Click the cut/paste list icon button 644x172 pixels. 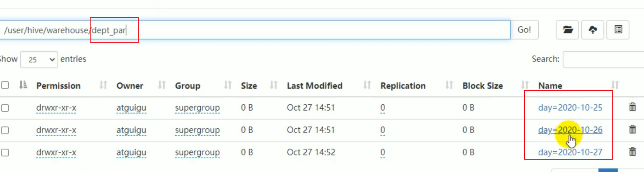point(618,30)
